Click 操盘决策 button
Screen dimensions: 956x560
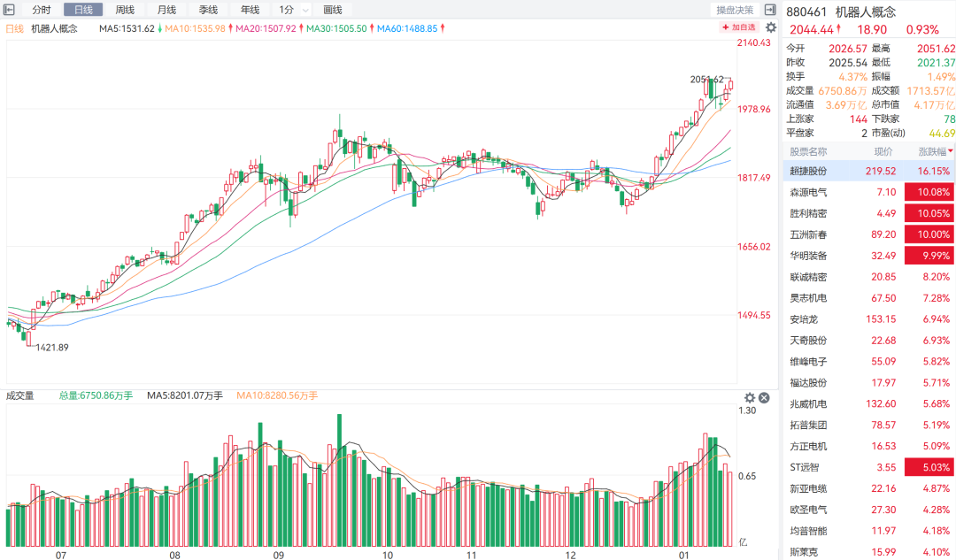click(x=735, y=10)
